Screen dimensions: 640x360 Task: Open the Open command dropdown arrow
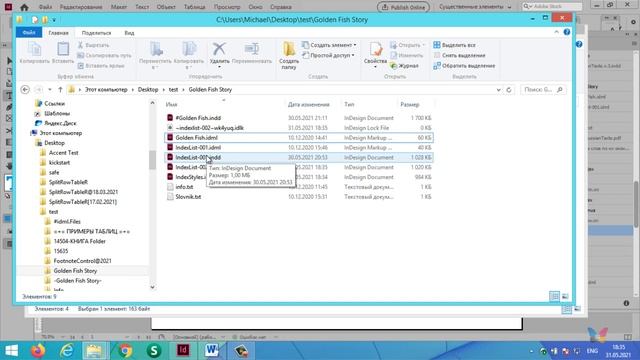[x=423, y=45]
